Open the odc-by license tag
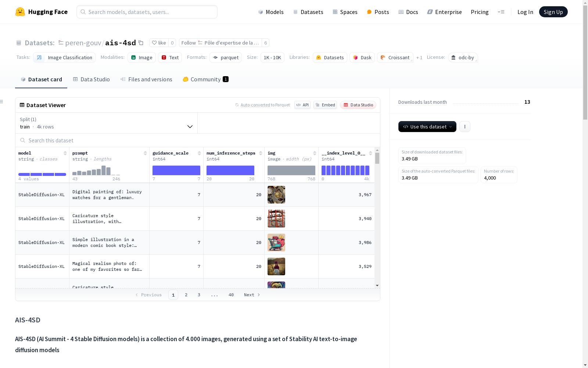588x368 pixels. (x=463, y=57)
